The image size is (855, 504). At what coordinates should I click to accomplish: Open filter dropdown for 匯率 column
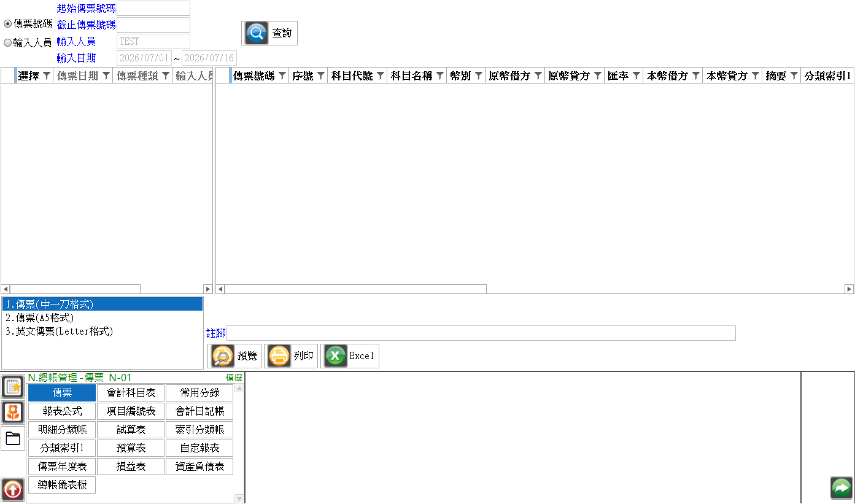coord(636,76)
